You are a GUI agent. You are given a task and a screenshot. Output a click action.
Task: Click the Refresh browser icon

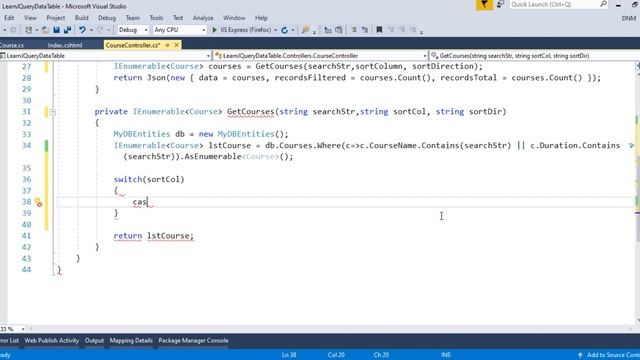pyautogui.click(x=284, y=30)
